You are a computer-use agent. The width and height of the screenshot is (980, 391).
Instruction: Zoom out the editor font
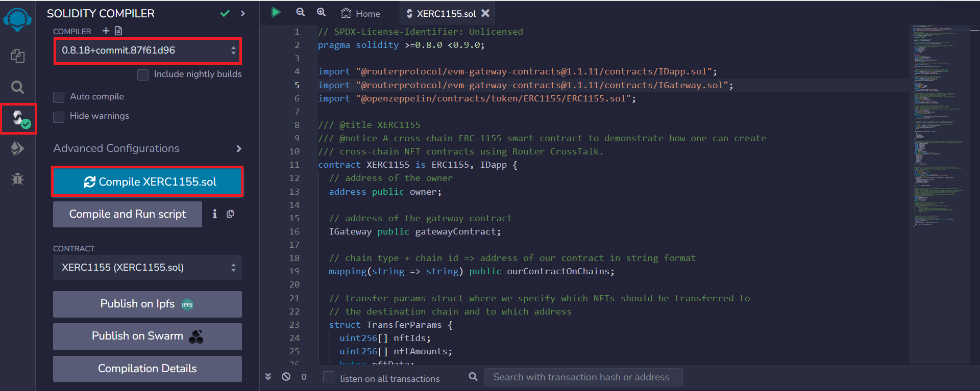[301, 12]
